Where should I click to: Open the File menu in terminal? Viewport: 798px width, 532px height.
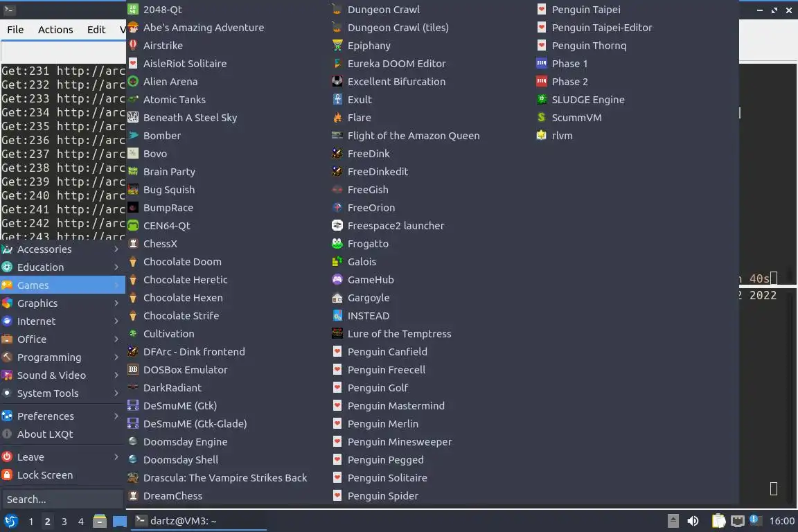(x=15, y=30)
